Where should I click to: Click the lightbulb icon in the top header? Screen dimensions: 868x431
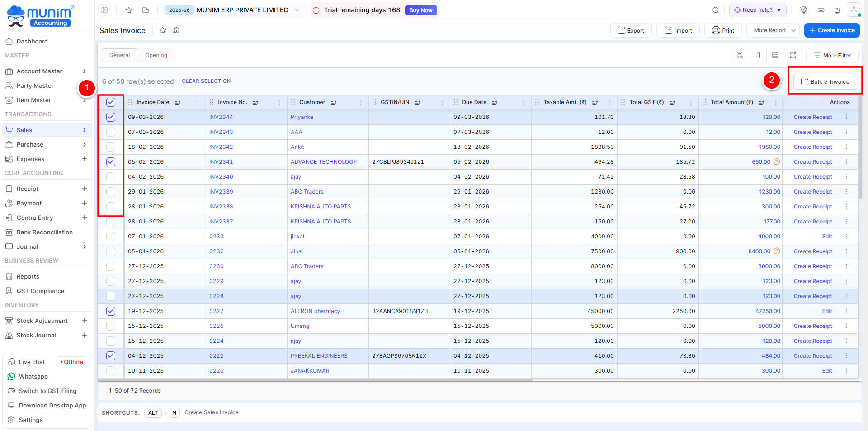[x=804, y=10]
